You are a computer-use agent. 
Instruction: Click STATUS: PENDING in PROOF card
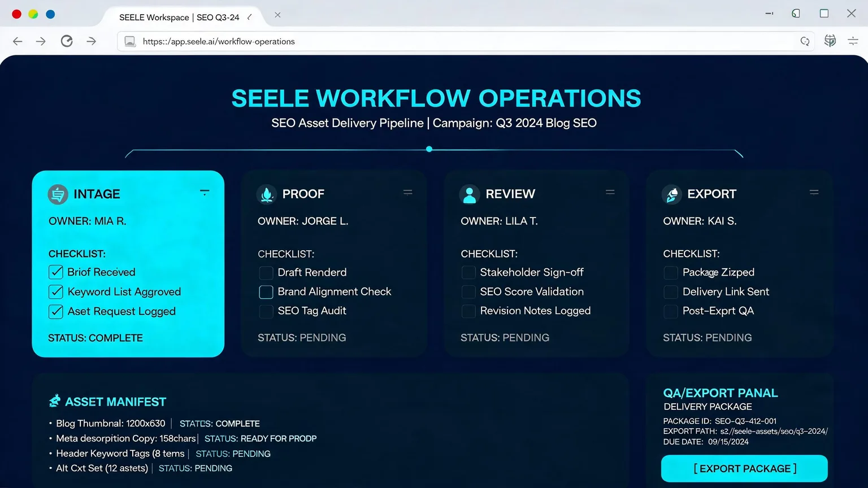[x=302, y=338]
